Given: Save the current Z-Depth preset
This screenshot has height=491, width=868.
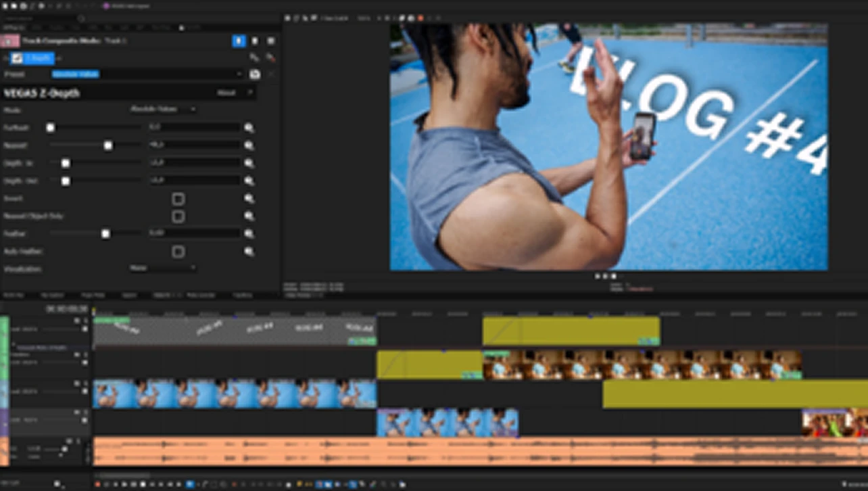Looking at the screenshot, I should click(255, 74).
